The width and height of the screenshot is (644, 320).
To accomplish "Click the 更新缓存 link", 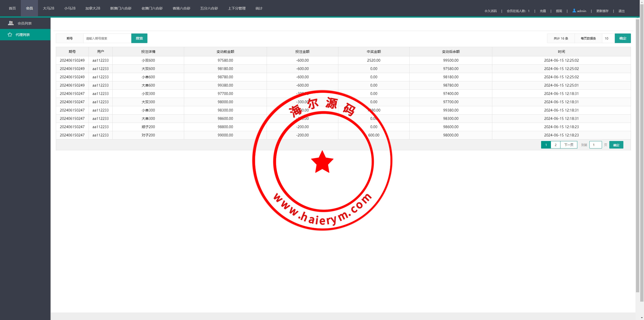I will click(602, 11).
